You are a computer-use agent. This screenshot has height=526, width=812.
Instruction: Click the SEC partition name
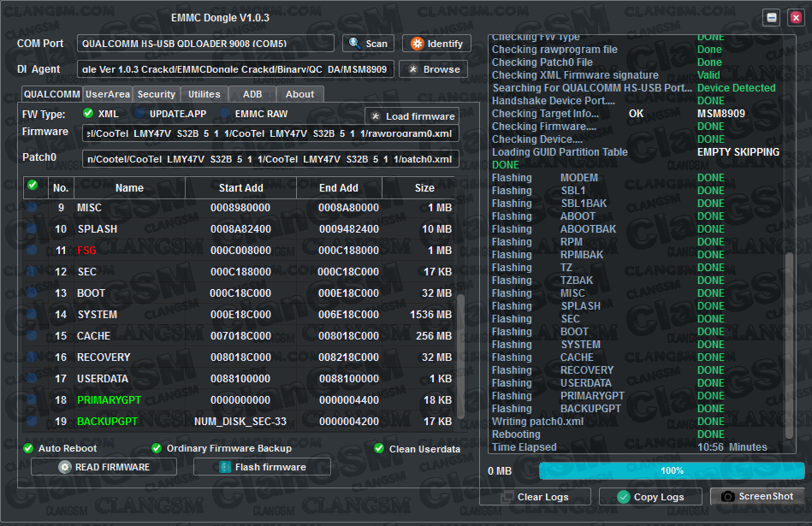tap(87, 272)
